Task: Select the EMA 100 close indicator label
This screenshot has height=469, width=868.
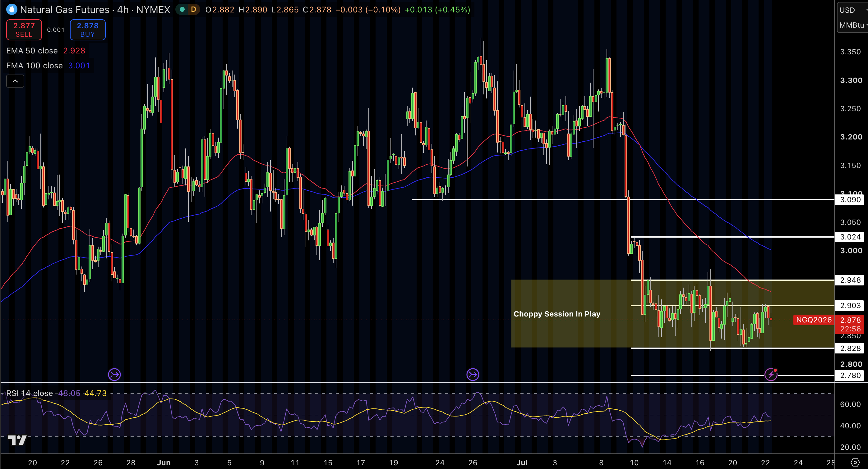Action: pyautogui.click(x=35, y=65)
